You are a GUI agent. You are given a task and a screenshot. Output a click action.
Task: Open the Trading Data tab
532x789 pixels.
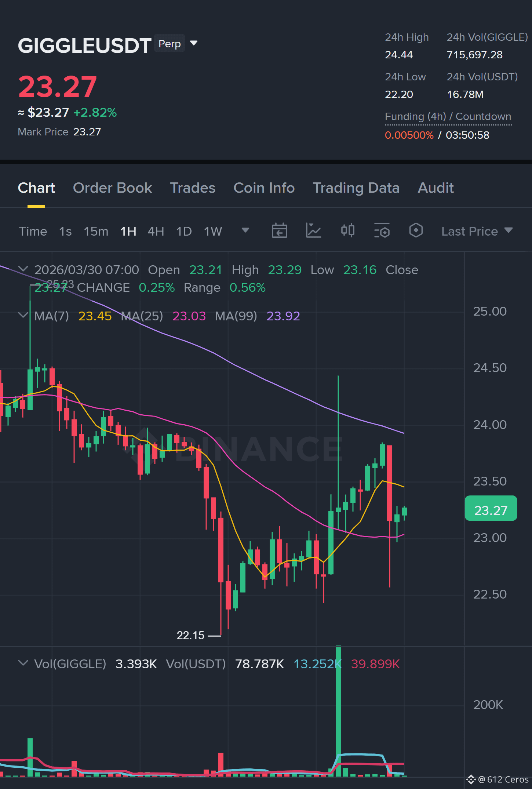[356, 188]
